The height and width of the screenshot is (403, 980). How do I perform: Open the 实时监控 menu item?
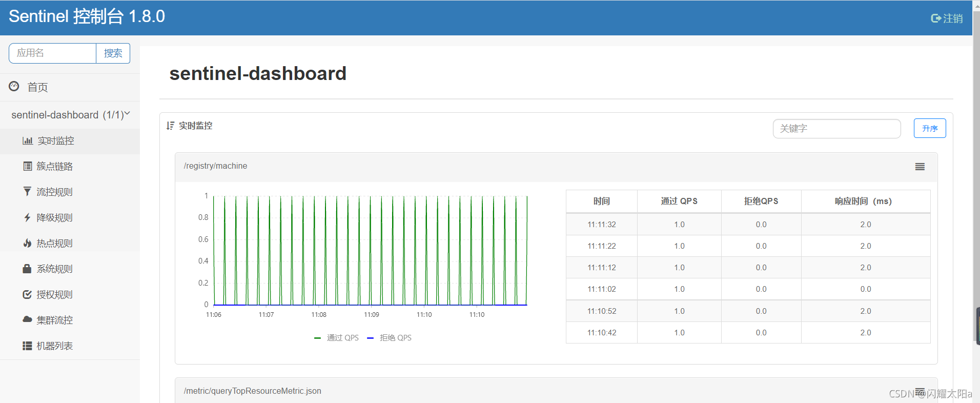coord(70,141)
